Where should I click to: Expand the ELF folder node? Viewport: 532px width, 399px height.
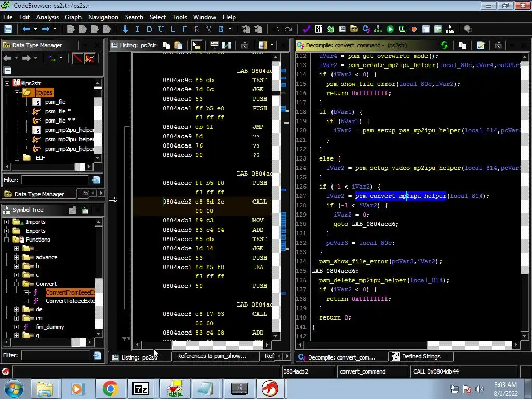pyautogui.click(x=17, y=158)
